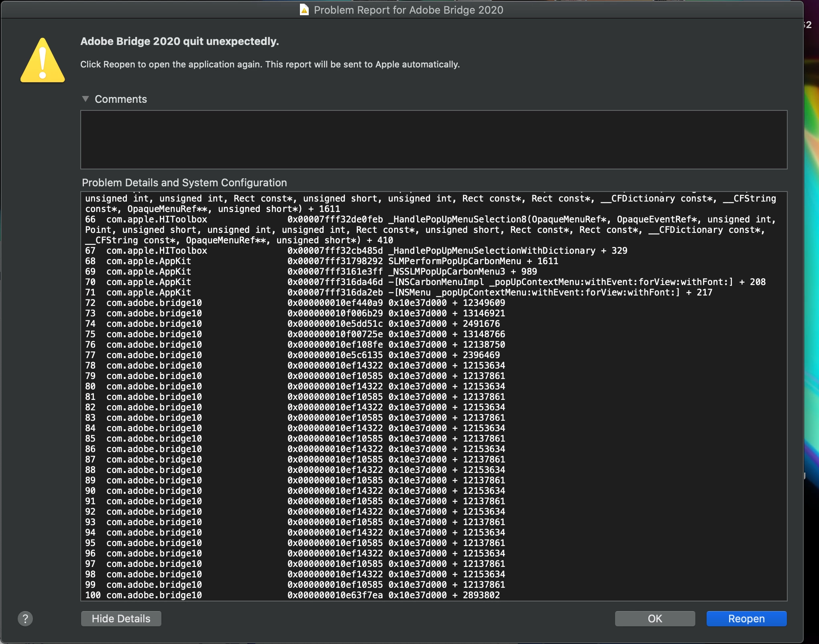Click inside the Comments text box
This screenshot has height=644, width=819.
click(x=434, y=140)
